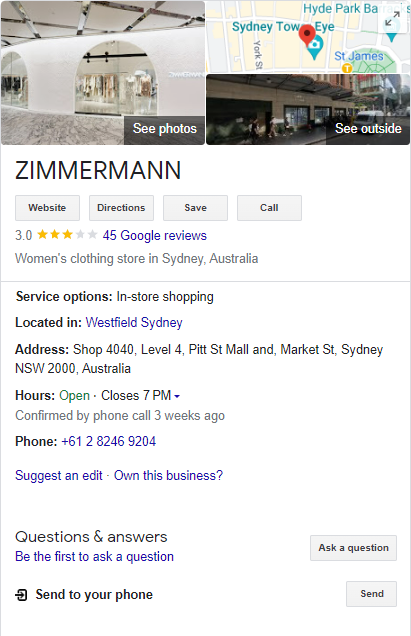Click the send-to-phone icon
411x636 pixels.
click(x=21, y=595)
